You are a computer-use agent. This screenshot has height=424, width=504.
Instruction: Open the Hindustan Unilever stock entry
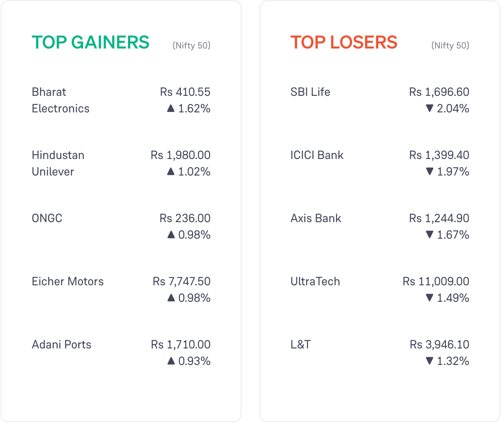coord(58,163)
